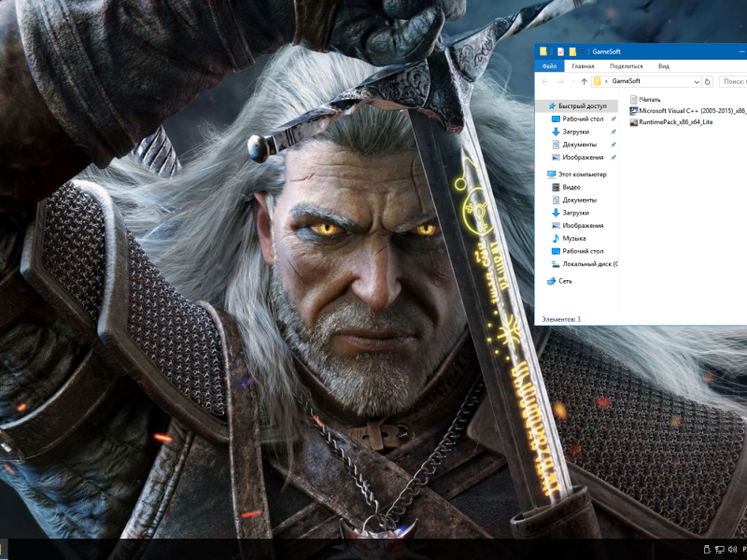Open Рабочий стол under Быстрый доступ
Image resolution: width=747 pixels, height=560 pixels.
(577, 119)
